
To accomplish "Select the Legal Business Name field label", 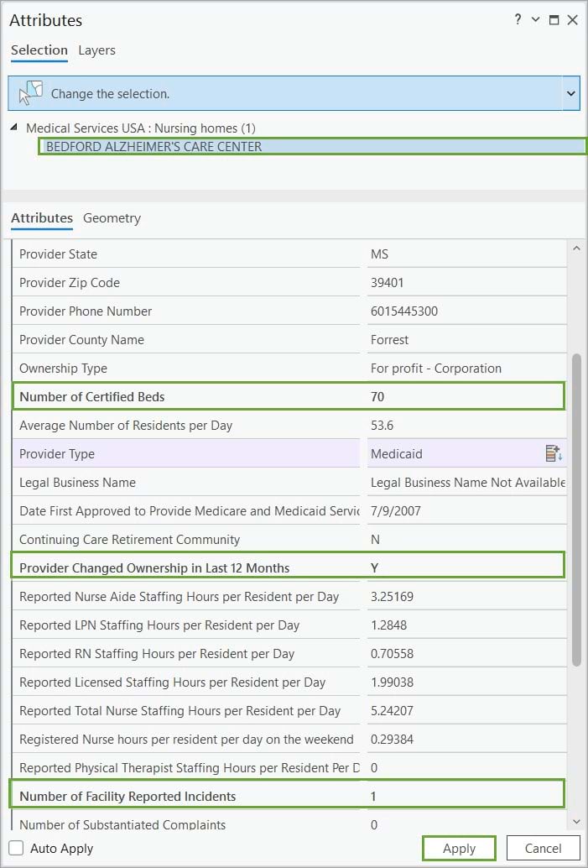I will click(x=77, y=482).
